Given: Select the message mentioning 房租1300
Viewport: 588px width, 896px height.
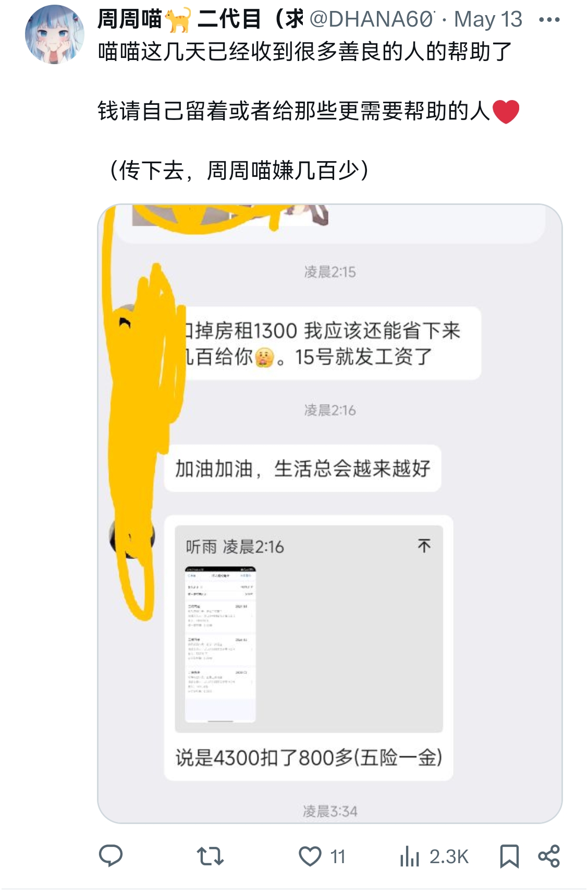Looking at the screenshot, I should [331, 343].
